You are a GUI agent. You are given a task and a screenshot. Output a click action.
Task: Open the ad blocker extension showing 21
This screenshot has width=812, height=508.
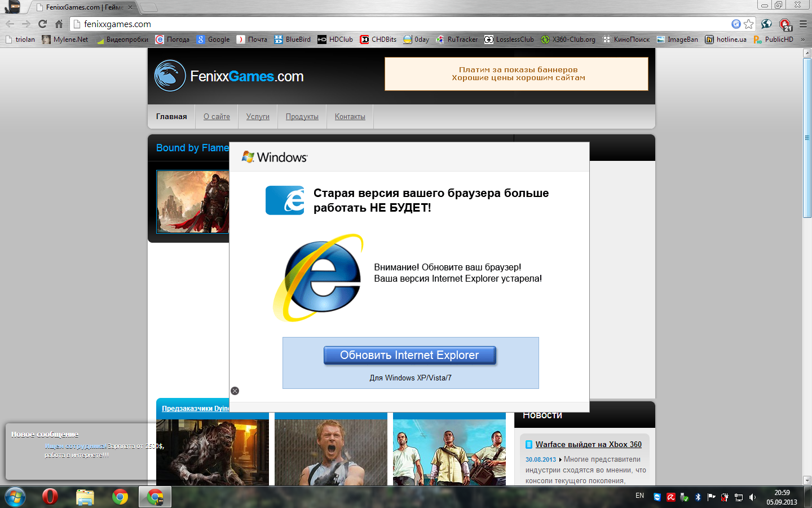point(785,24)
